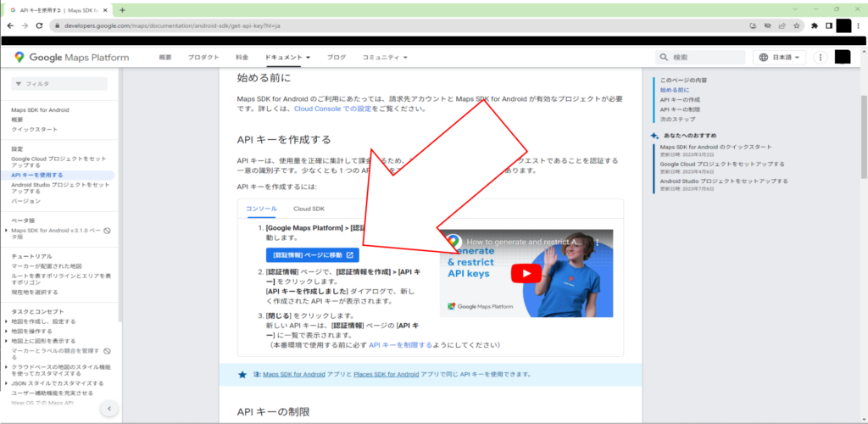Screen dimensions: 868x424
Task: Click the browser forward arrow
Action: [x=25, y=25]
